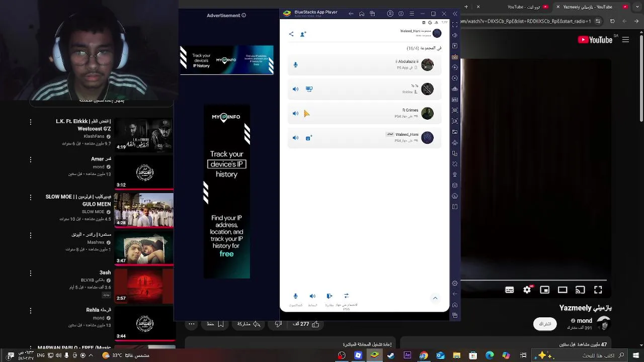
Task: Open the BlueStacks sidebar recent apps icon
Action: (455, 315)
